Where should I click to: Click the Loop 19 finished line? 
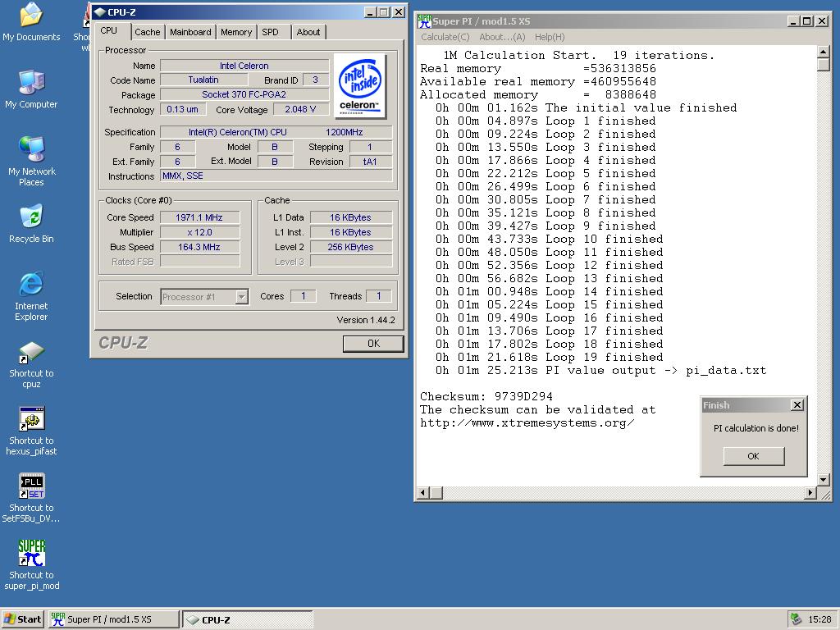549,358
